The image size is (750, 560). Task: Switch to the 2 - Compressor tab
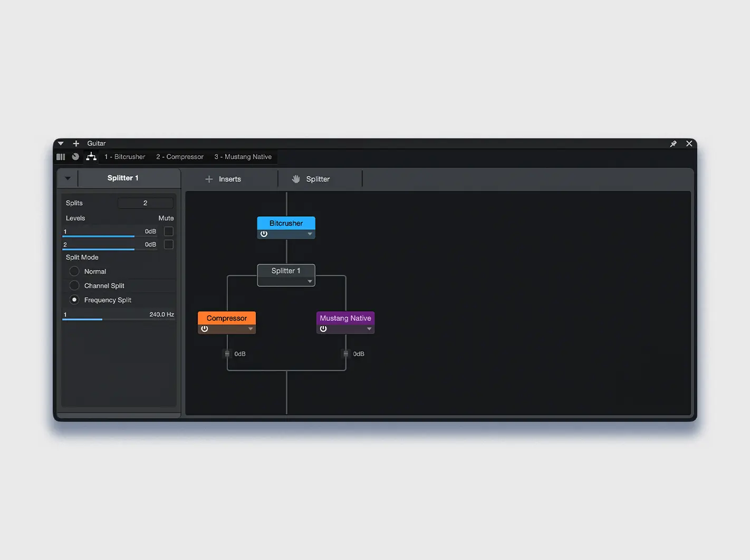point(179,157)
